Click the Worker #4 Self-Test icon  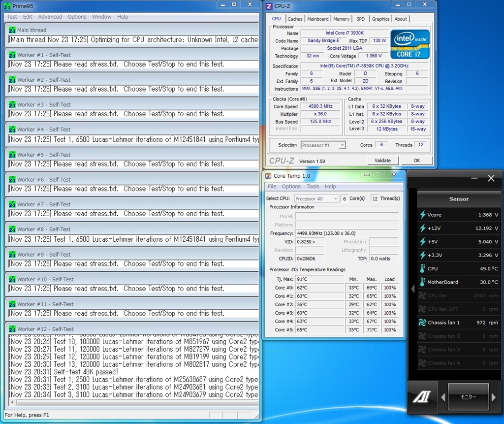[12, 130]
